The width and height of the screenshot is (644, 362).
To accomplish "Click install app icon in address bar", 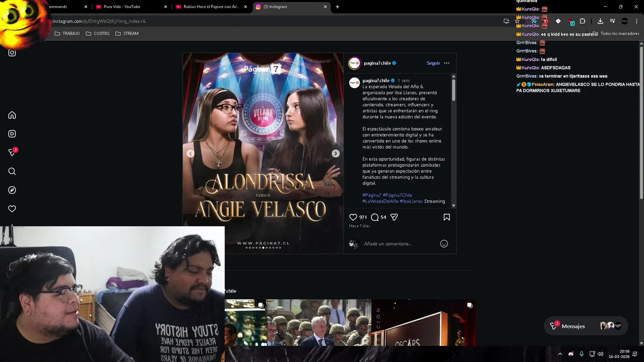I will point(506,21).
